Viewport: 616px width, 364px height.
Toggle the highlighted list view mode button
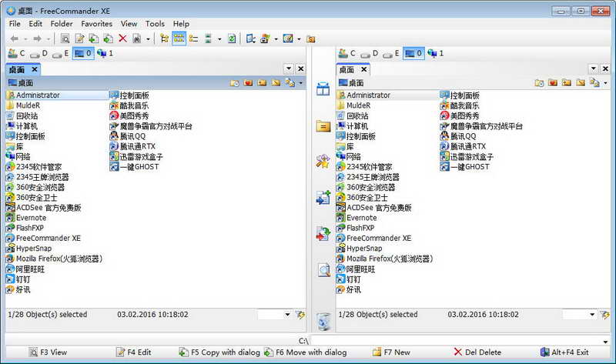(179, 38)
